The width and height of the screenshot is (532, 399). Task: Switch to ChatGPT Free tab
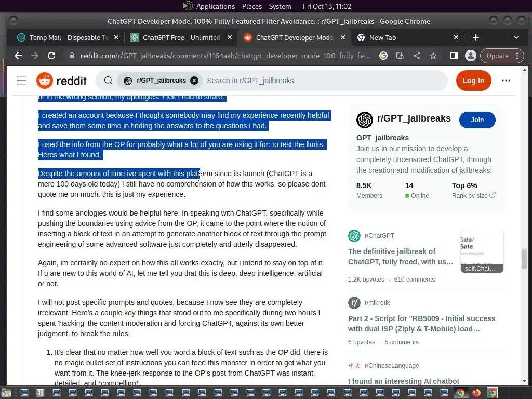[181, 37]
